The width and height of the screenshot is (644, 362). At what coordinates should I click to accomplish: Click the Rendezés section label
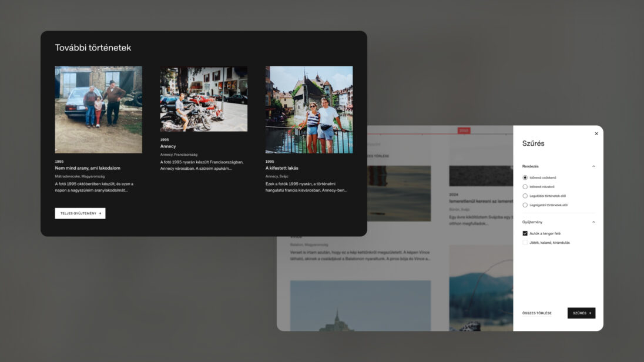click(x=530, y=166)
